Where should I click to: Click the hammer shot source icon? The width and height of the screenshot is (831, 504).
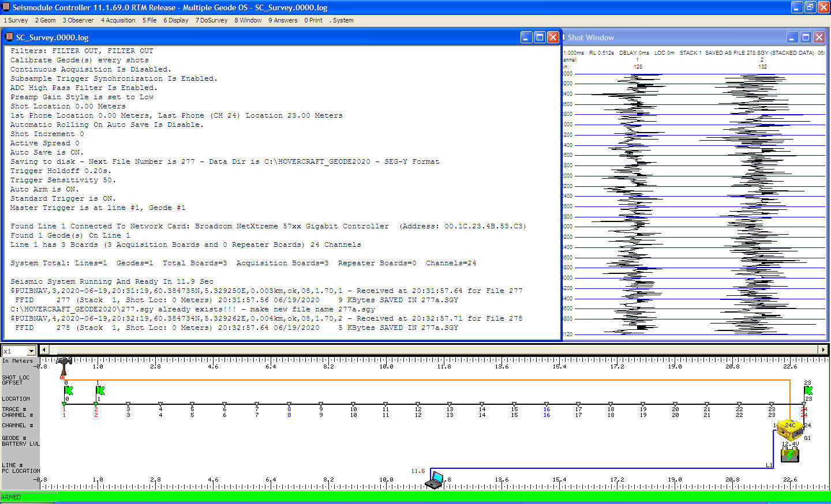(63, 365)
